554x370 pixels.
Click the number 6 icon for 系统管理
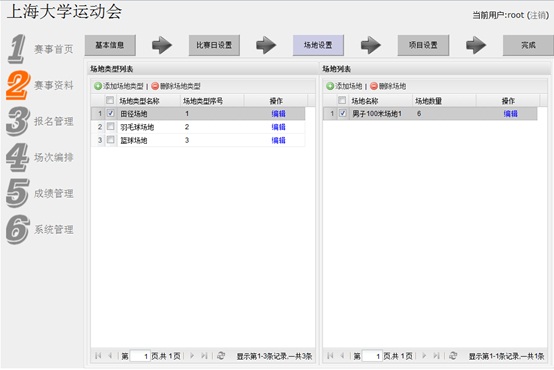click(17, 229)
